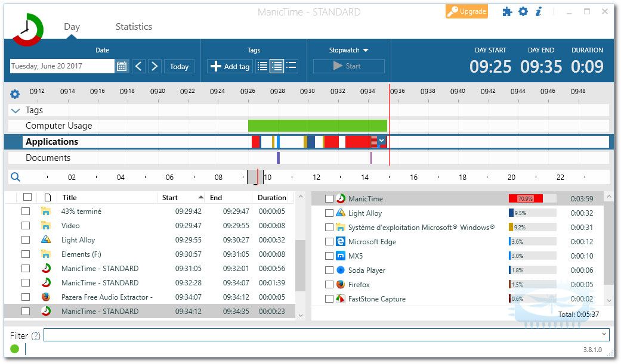
Task: Click the Pazera Free Audio Extractor row icon
Action: tap(46, 297)
